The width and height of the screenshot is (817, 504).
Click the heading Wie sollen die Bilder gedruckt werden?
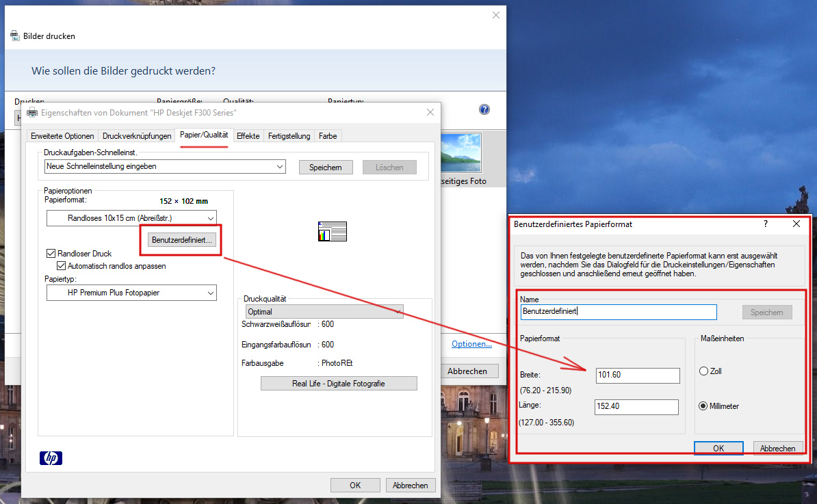(123, 71)
